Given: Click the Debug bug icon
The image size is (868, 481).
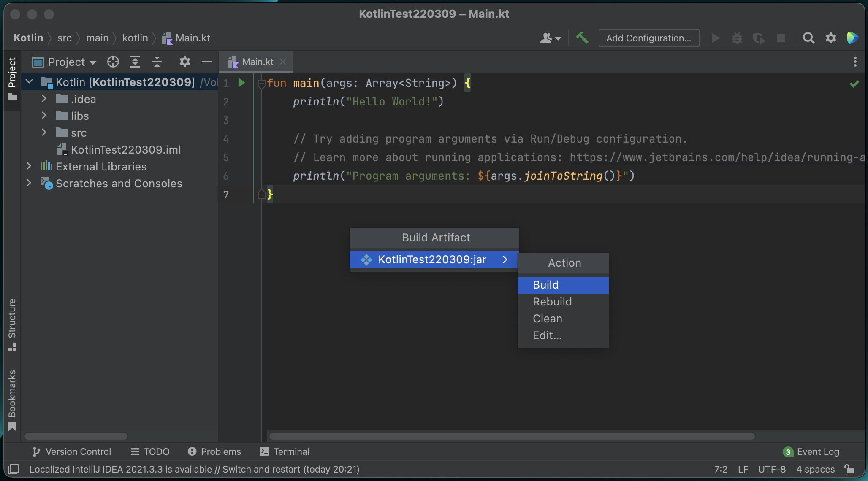Looking at the screenshot, I should 737,38.
